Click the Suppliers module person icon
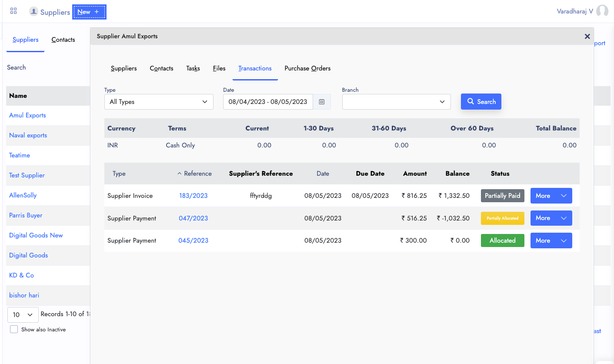 [33, 11]
